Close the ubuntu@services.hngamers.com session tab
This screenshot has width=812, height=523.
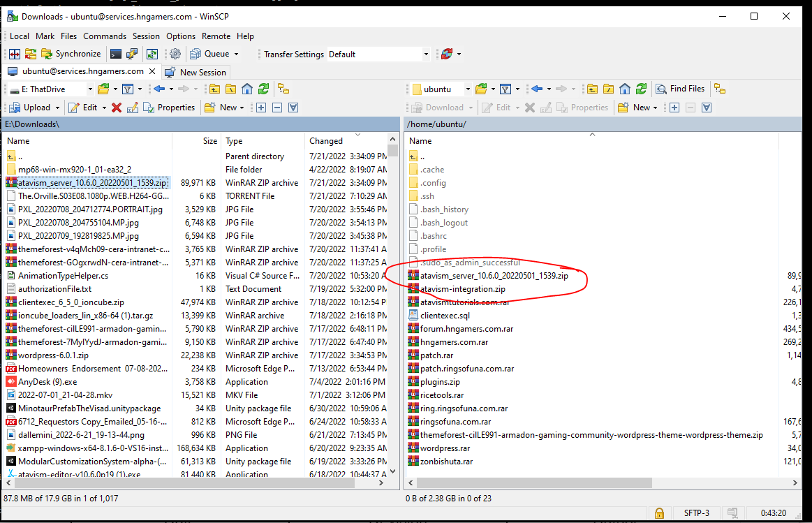(x=152, y=71)
